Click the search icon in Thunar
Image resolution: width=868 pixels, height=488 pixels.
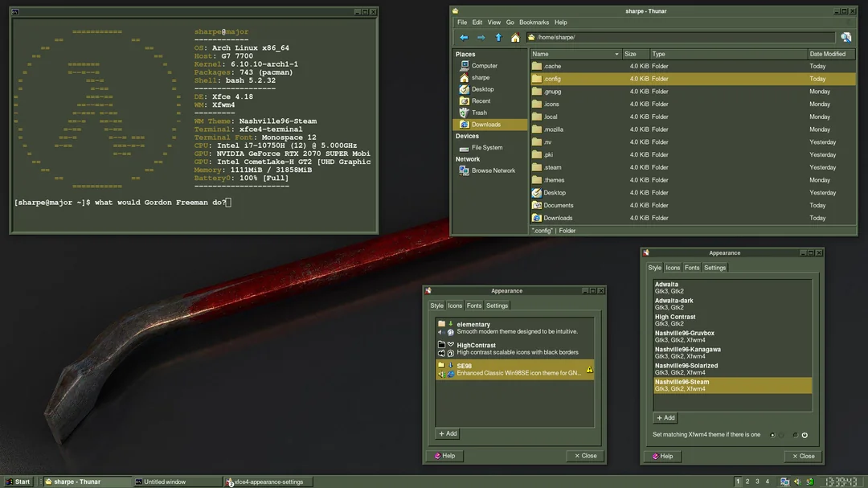pyautogui.click(x=845, y=38)
